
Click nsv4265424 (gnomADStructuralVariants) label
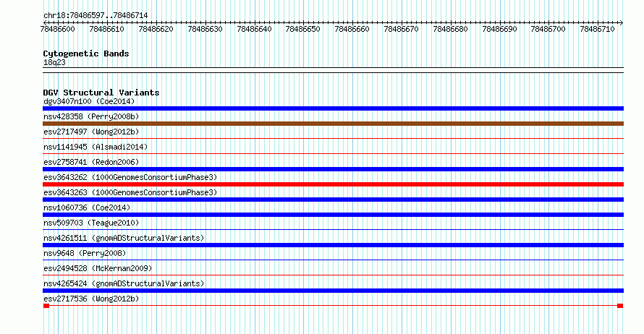[x=124, y=283]
